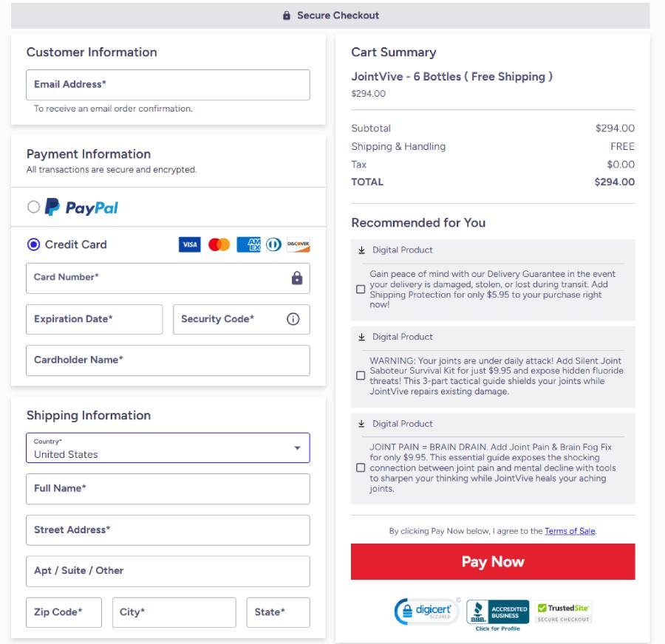Select the American Express icon
Screen dimensions: 665x644
pos(249,244)
